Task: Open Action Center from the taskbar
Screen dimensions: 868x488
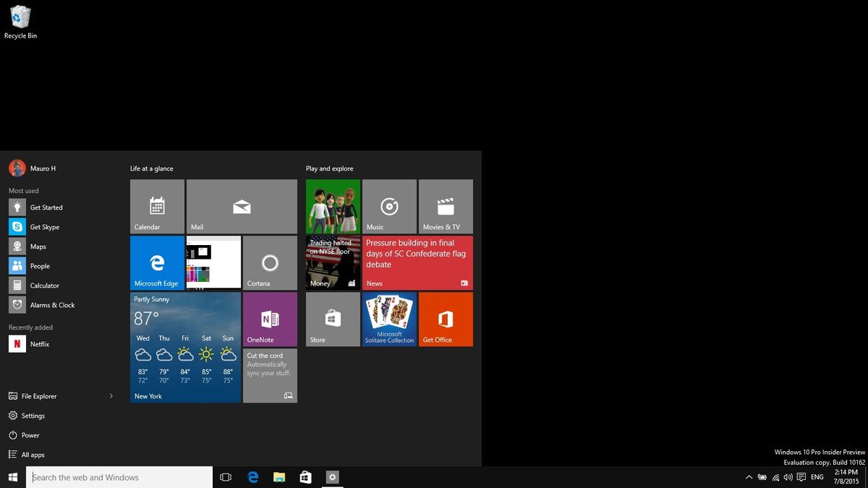Action: 801,477
